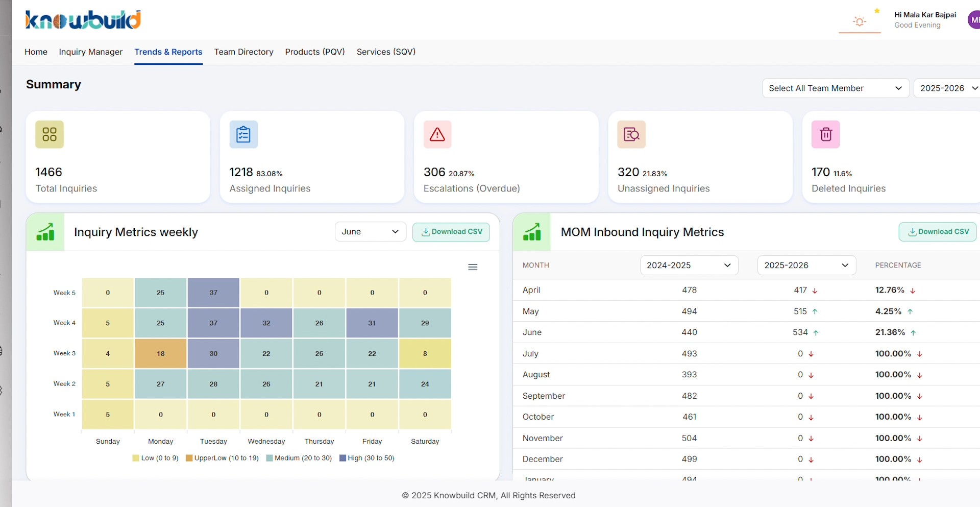Click the MOM Inbound bar chart icon
The image size is (980, 507).
click(532, 232)
